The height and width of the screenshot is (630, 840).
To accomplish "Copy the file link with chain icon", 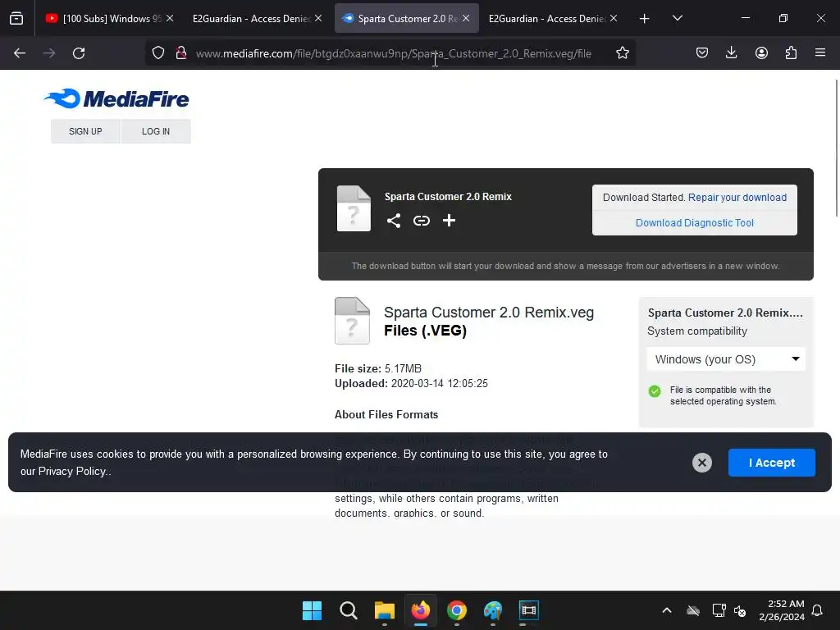I will pos(422,221).
